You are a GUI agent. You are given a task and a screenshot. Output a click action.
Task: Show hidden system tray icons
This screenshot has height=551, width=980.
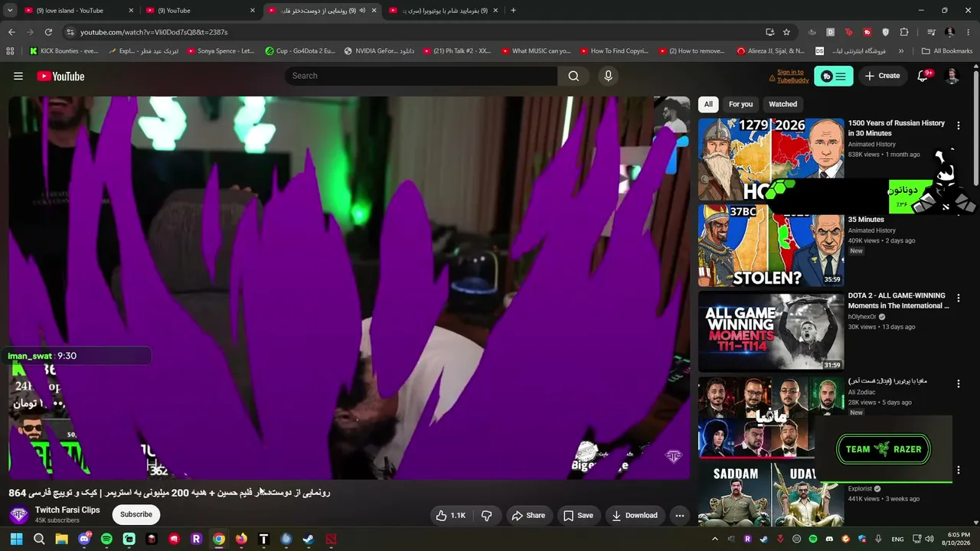coord(715,539)
